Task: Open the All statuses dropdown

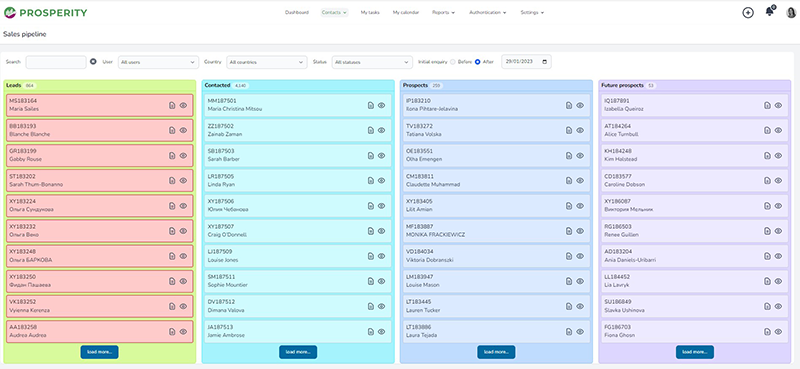Action: pos(372,62)
